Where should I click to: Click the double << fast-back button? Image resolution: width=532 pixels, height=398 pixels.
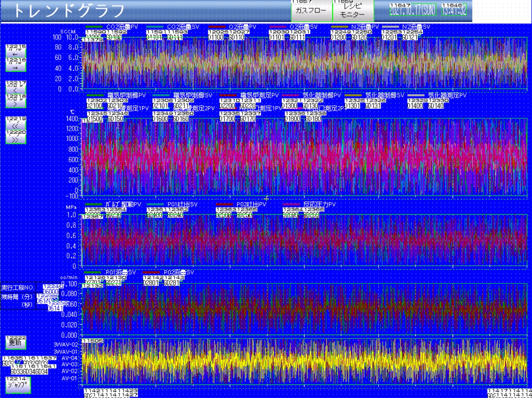(x=16, y=124)
